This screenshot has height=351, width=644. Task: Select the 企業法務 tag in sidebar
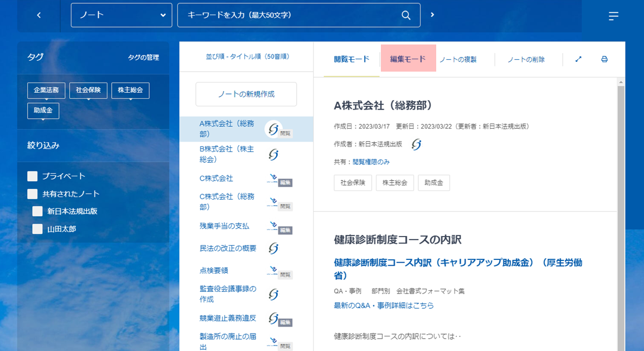coord(46,90)
